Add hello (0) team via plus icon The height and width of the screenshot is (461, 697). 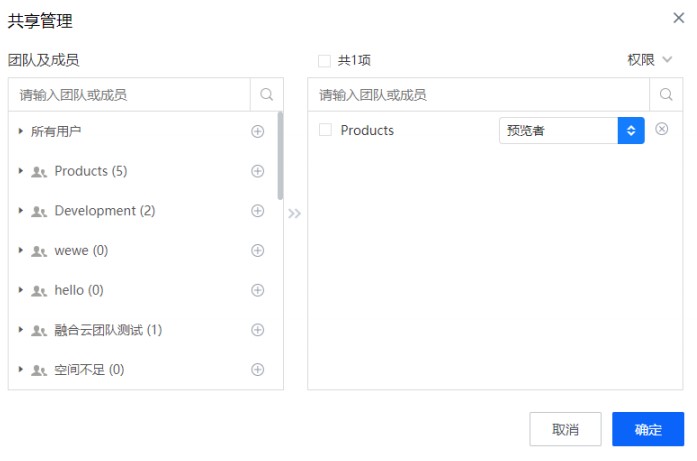coord(257,290)
